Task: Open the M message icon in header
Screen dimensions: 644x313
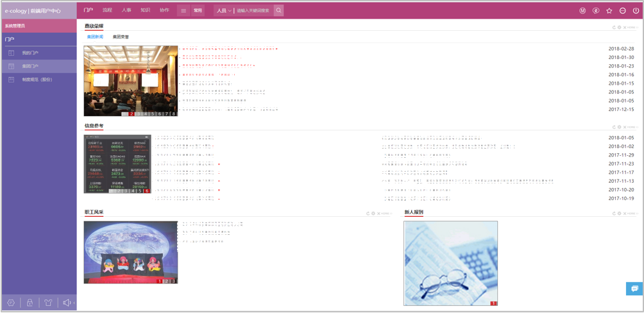Action: (582, 11)
